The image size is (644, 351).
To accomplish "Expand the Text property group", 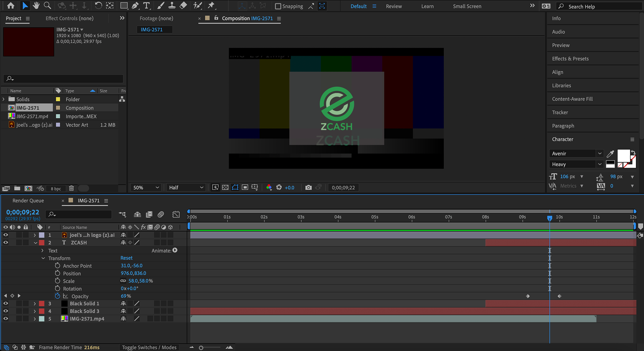I will click(x=43, y=250).
